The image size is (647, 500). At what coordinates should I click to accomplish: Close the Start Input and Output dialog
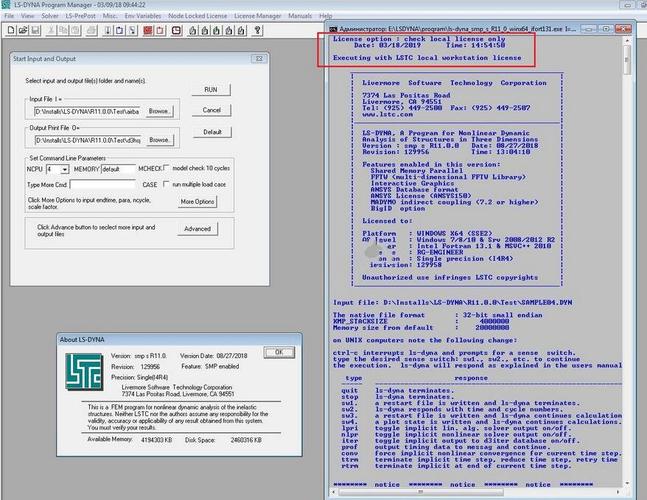259,59
